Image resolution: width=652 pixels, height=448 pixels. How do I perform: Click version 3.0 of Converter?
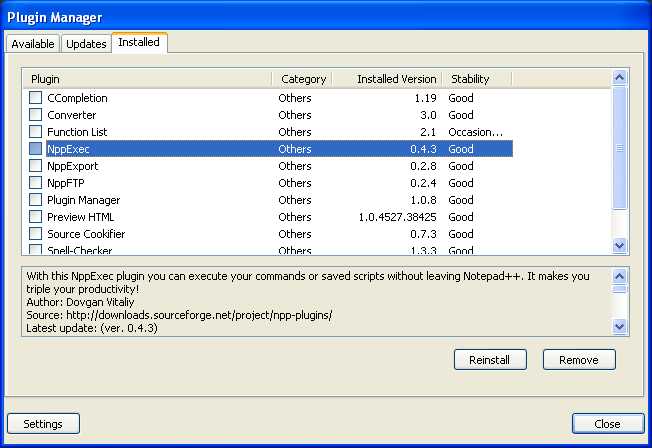(428, 115)
